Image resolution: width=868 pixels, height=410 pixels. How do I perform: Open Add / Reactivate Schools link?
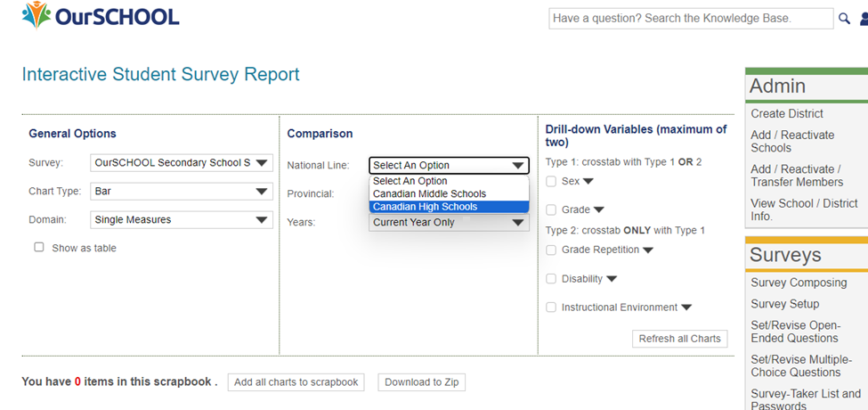pos(792,142)
